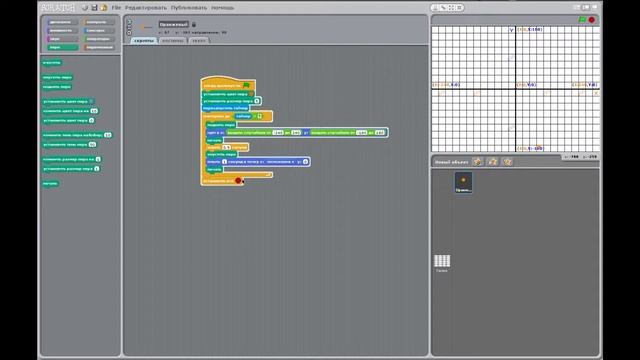The width and height of the screenshot is (640, 360).
Task: Select the 'left-right flip only' rotation style button
Action: pyautogui.click(x=129, y=27)
